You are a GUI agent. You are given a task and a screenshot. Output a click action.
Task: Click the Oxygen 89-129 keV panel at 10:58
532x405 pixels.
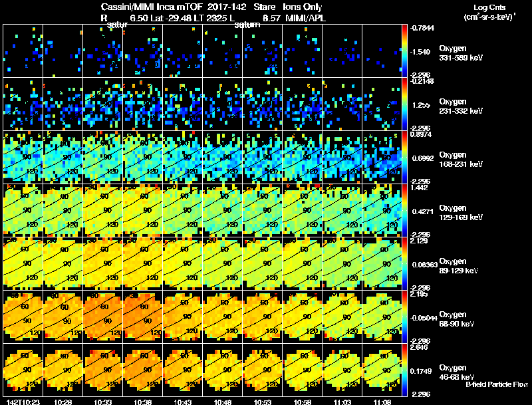[303, 263]
